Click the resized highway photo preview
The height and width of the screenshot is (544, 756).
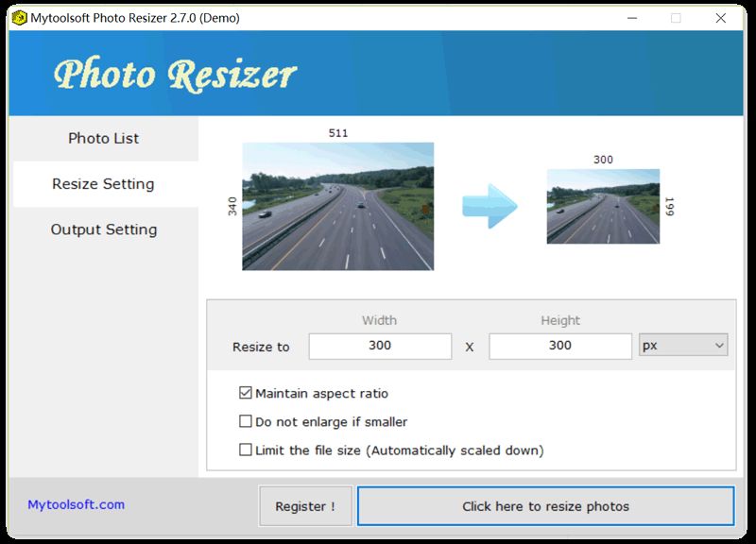click(x=603, y=206)
